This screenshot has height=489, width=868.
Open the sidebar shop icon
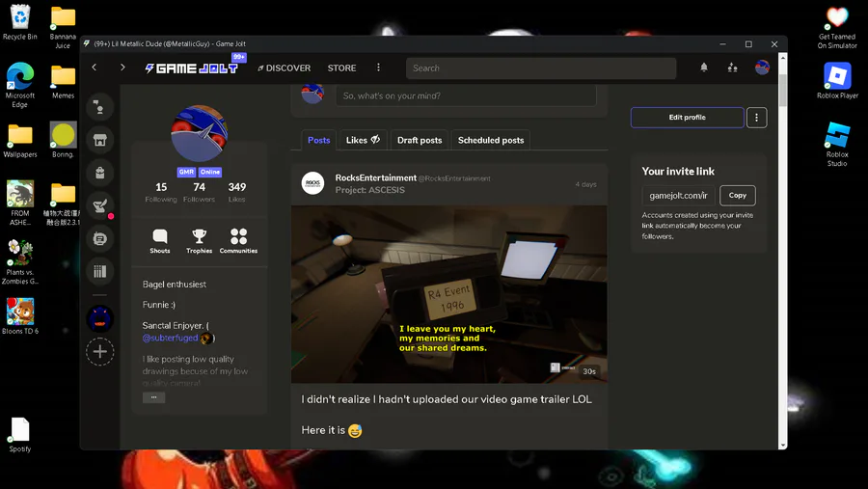99,140
